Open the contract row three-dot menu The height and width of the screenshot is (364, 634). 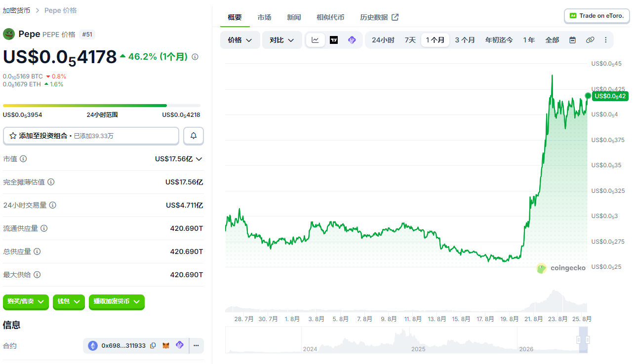pos(196,346)
